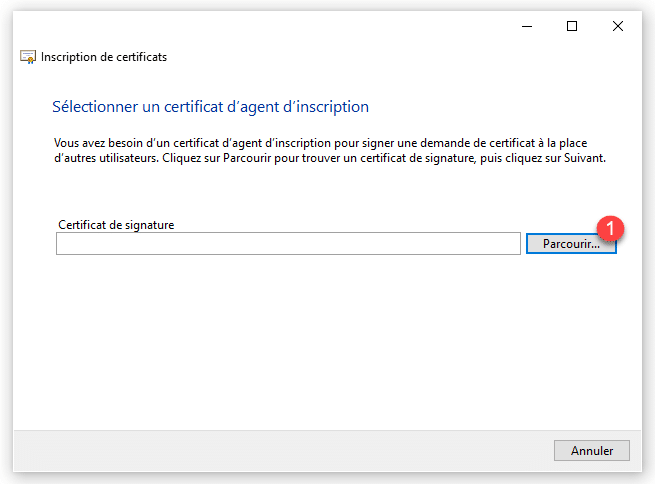The image size is (655, 484).
Task: Click the gray footer bar left of Annuler
Action: (x=280, y=451)
